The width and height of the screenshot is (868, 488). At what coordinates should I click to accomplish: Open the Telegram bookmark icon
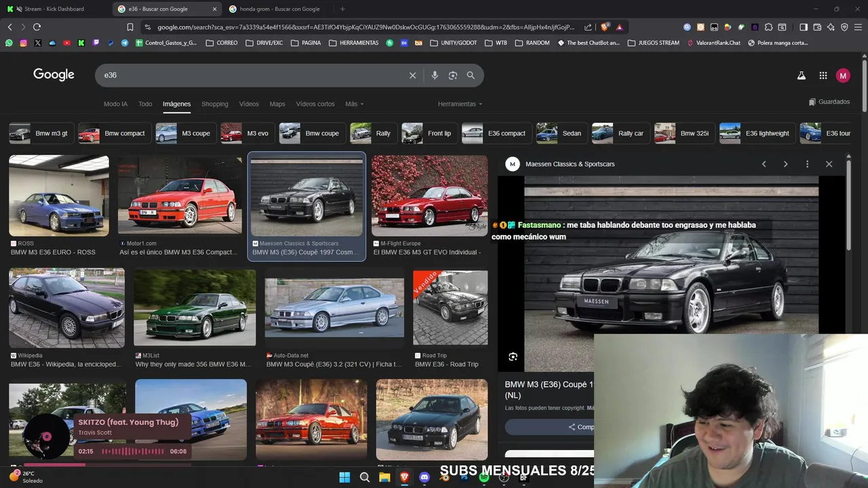[x=125, y=43]
